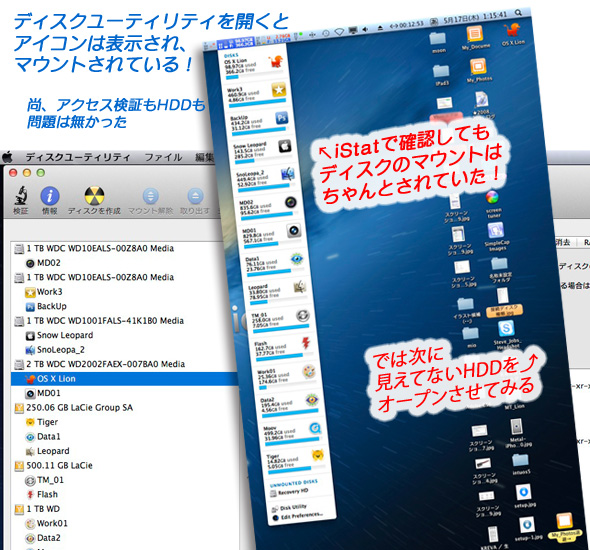Click SimpleCap Images desktop icon
This screenshot has height=550, width=590.
coord(495,230)
